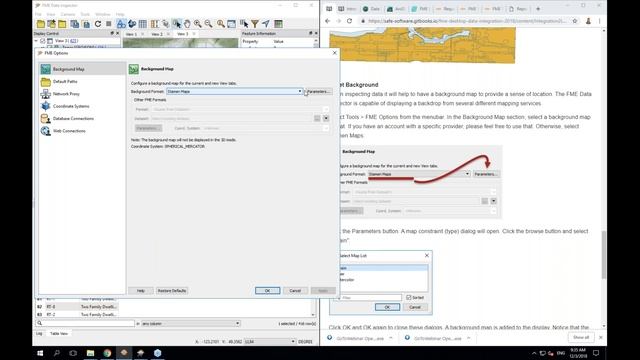Image resolution: width=640 pixels, height=360 pixels.
Task: Click the Table View grid toolbar icon
Action: pos(143,24)
